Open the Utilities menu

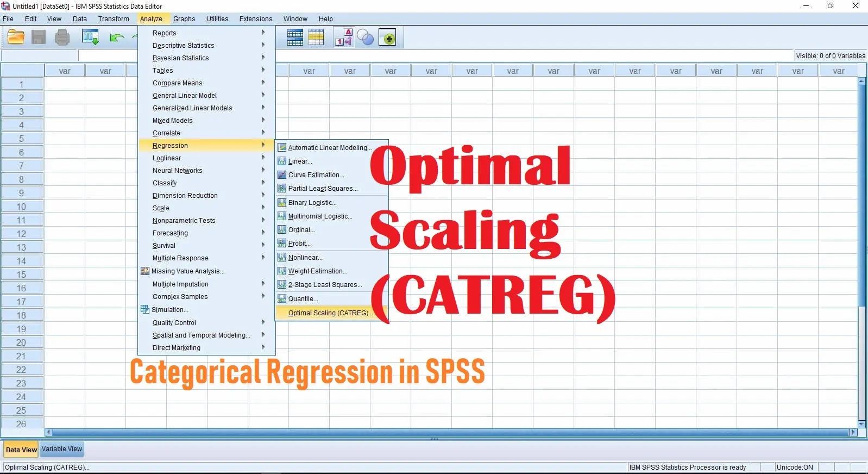pyautogui.click(x=217, y=18)
